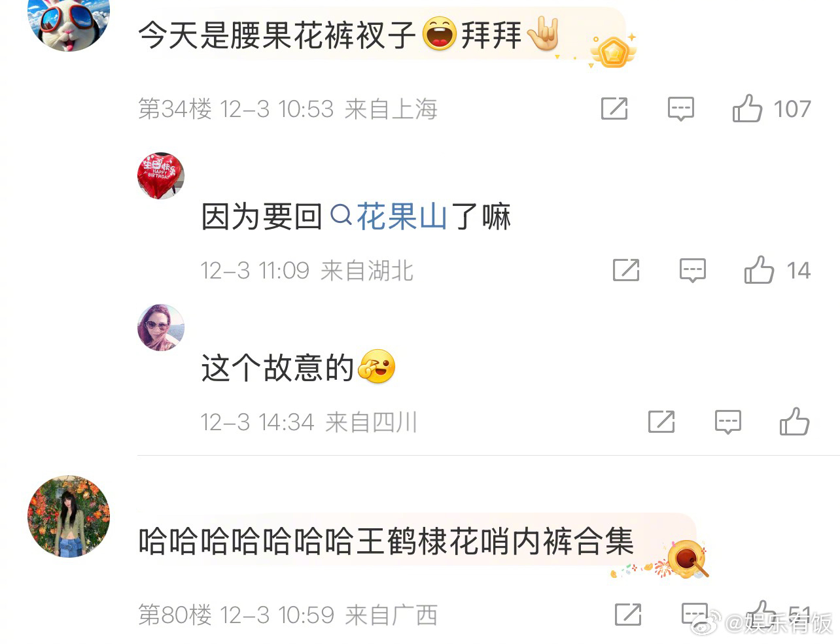Open the red birthday balloon avatar profile
This screenshot has width=840, height=644.
coord(161,176)
